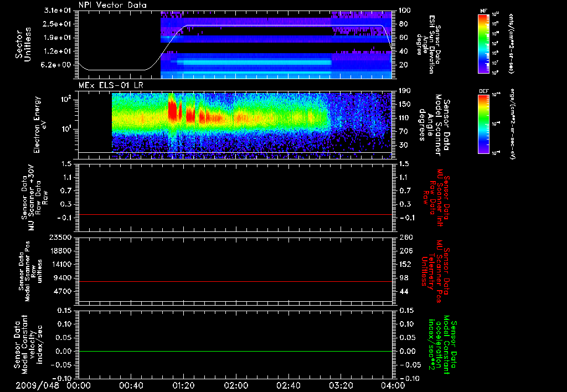
Task: Click the NPI Vector Data plot title
Action: coord(112,5)
